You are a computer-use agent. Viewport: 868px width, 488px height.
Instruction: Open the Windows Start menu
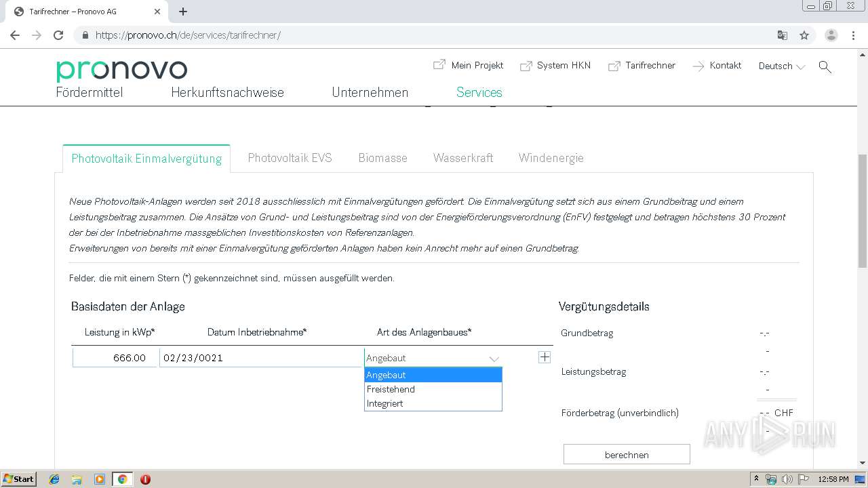[x=18, y=479]
